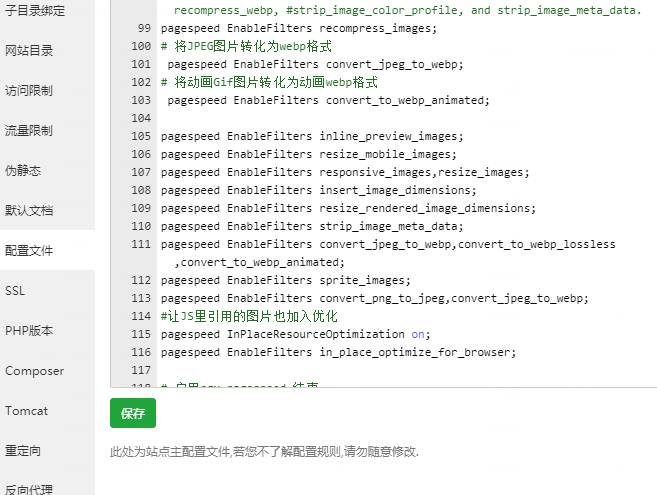Viewport: 657px width, 495px height.
Task: Click line 109 resize_rendered_image_dimensions directive
Action: point(349,209)
